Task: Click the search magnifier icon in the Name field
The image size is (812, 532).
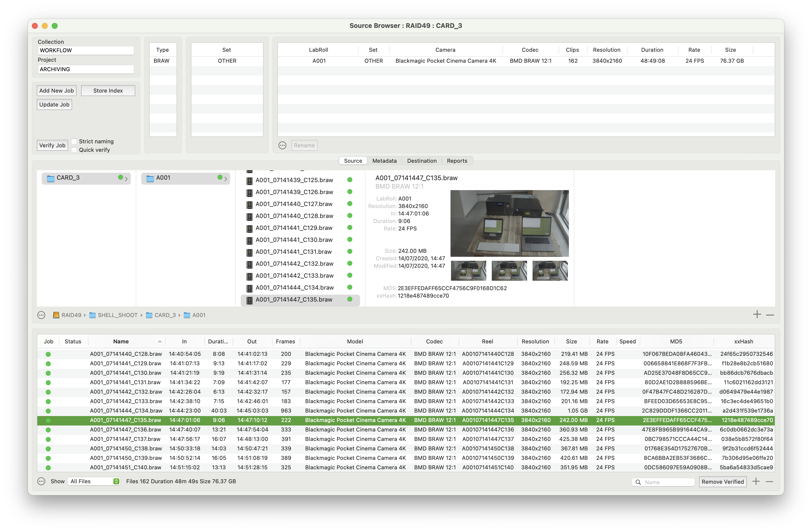Action: [x=638, y=482]
